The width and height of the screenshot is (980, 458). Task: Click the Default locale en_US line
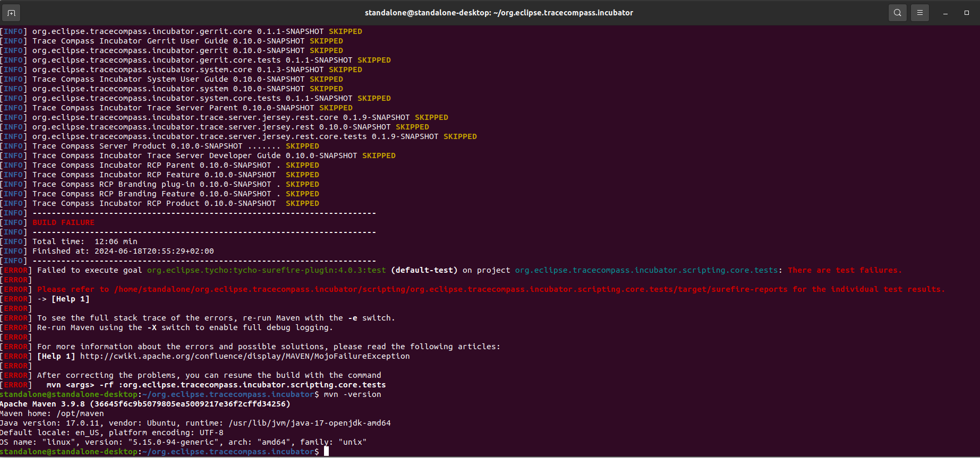pos(112,433)
